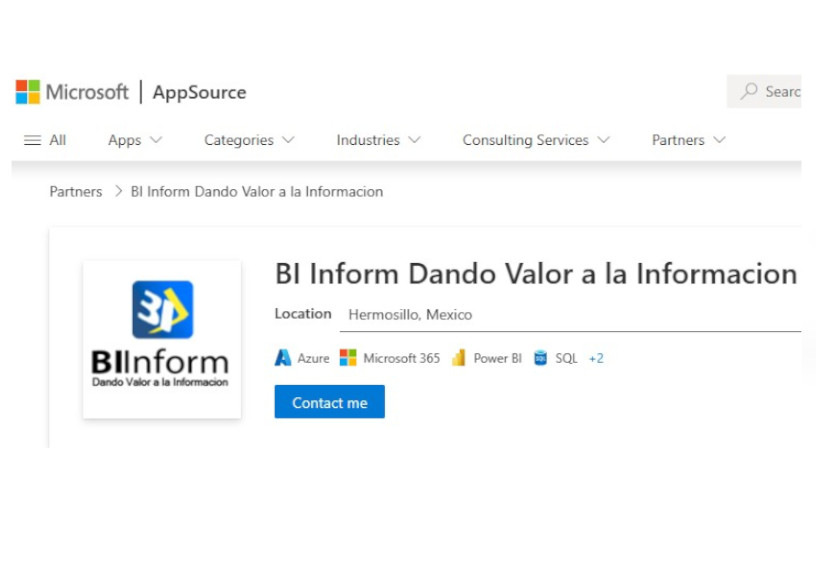
Task: Click the Partners breadcrumb link
Action: (76, 191)
